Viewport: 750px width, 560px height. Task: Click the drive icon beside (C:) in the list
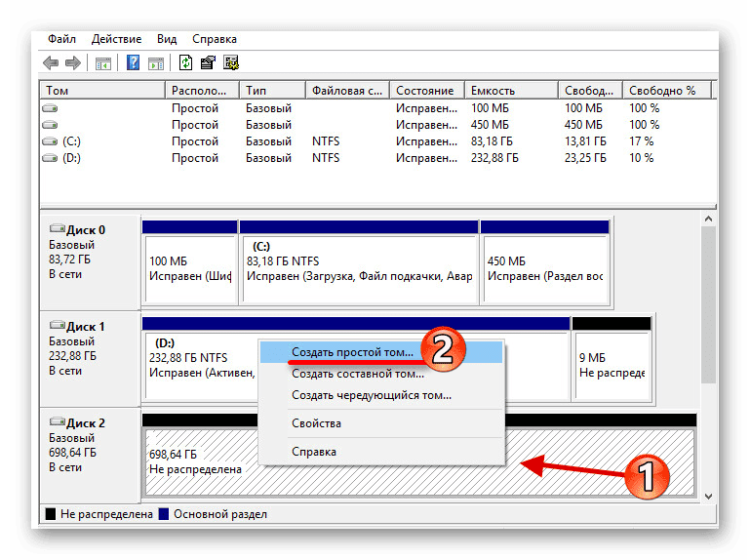(x=50, y=141)
